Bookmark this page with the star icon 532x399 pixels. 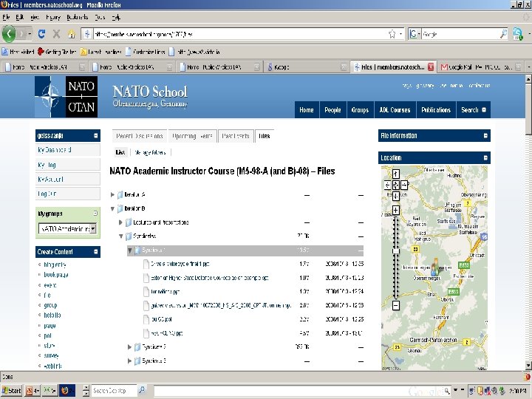pos(392,34)
